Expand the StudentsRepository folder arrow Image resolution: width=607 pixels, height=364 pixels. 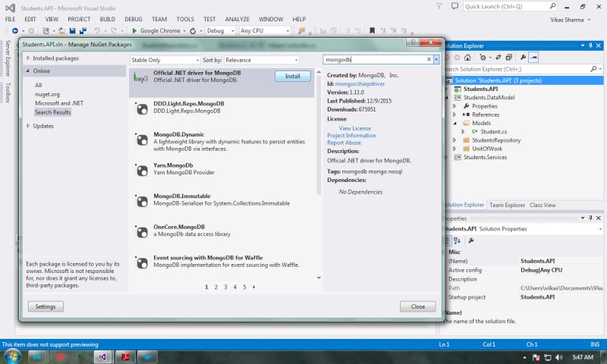click(x=454, y=140)
